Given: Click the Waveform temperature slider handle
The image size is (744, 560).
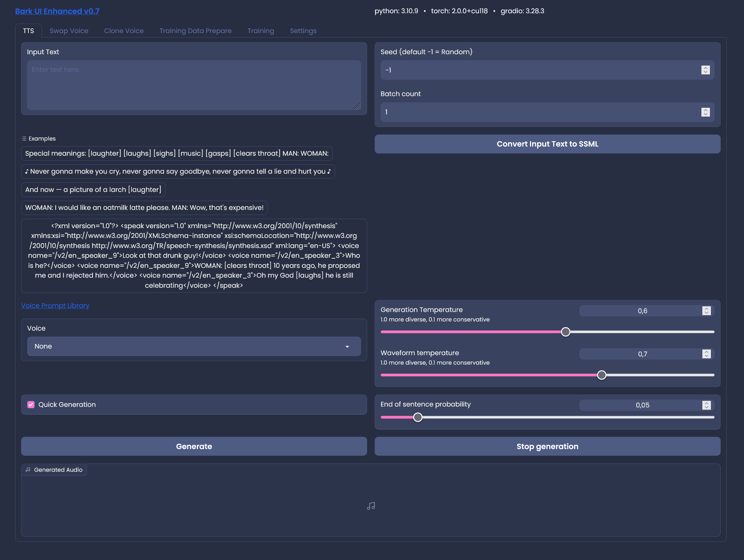Looking at the screenshot, I should (x=601, y=375).
